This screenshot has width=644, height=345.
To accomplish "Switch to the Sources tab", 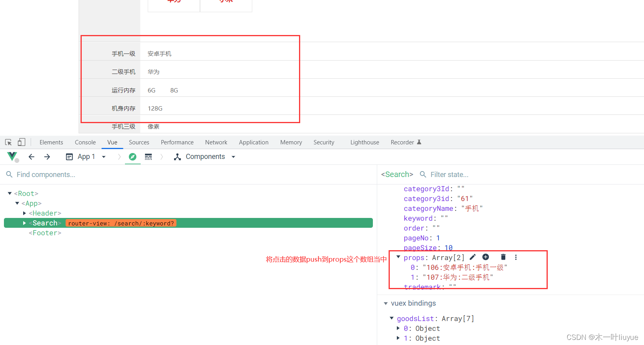I will point(139,142).
